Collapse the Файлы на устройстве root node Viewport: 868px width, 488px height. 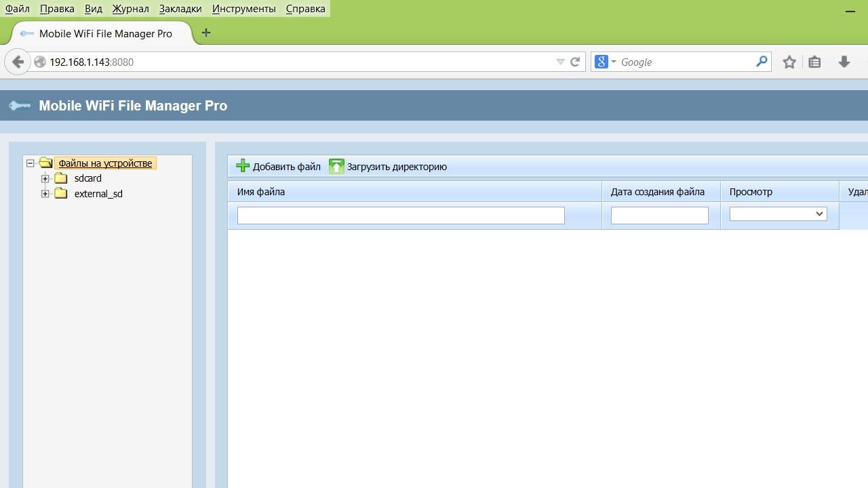point(30,163)
